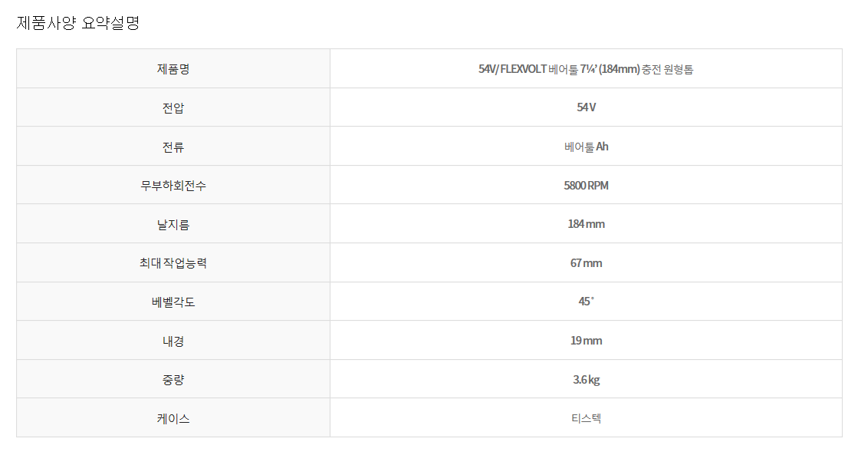The width and height of the screenshot is (868, 465).
Task: Select the 제품명 label cell
Action: pos(173,69)
